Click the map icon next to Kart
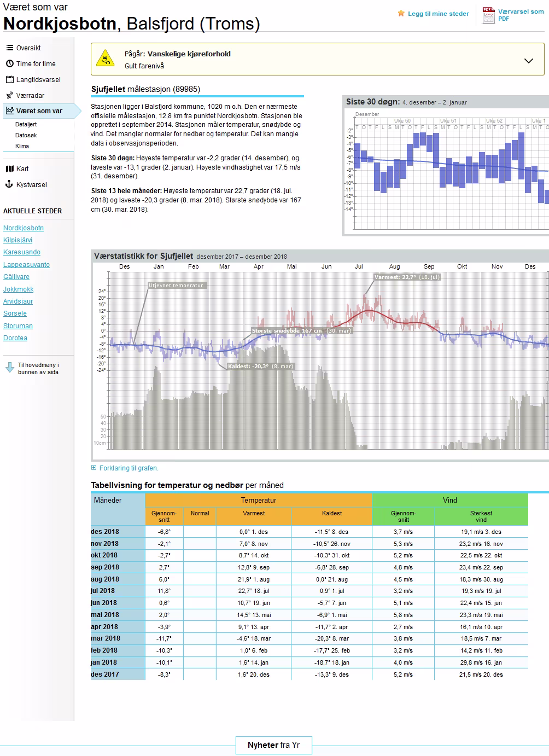Screen dimensions: 549x756 (x=9, y=169)
